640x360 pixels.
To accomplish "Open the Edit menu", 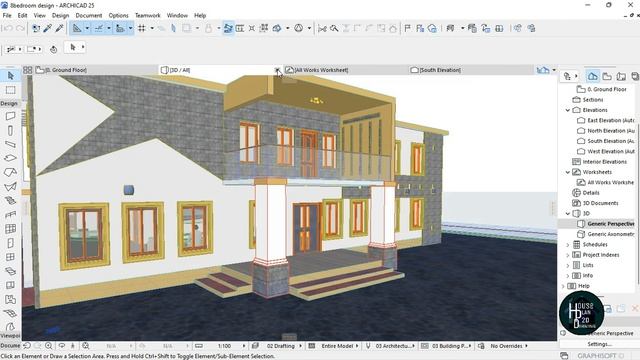I will [x=22, y=16].
